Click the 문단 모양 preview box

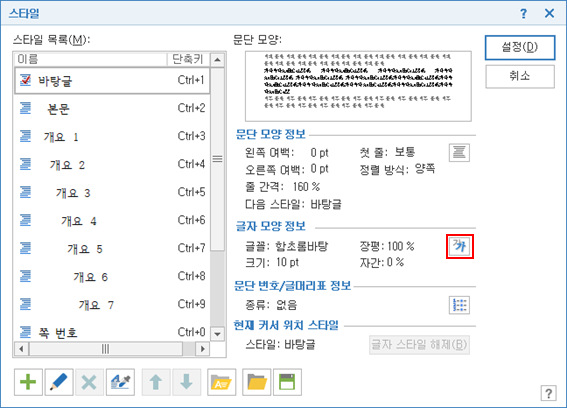358,86
